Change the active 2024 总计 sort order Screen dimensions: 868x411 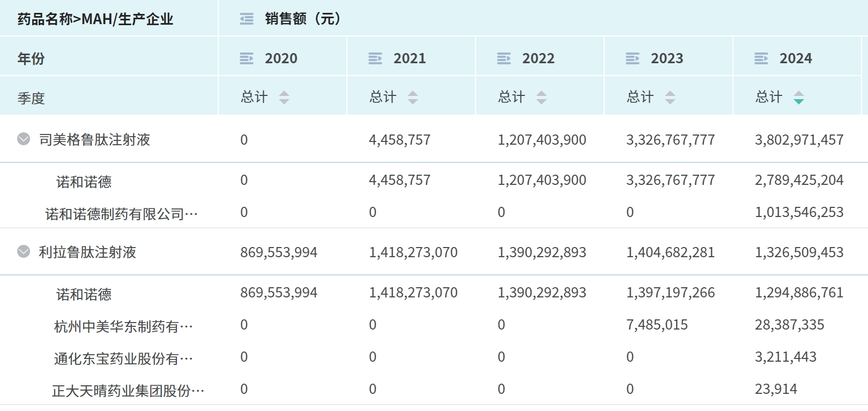(799, 98)
